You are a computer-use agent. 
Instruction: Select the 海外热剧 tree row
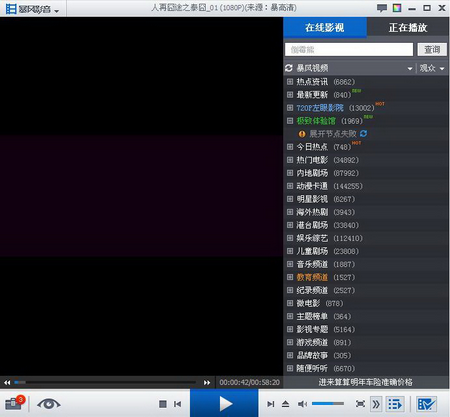click(366, 212)
